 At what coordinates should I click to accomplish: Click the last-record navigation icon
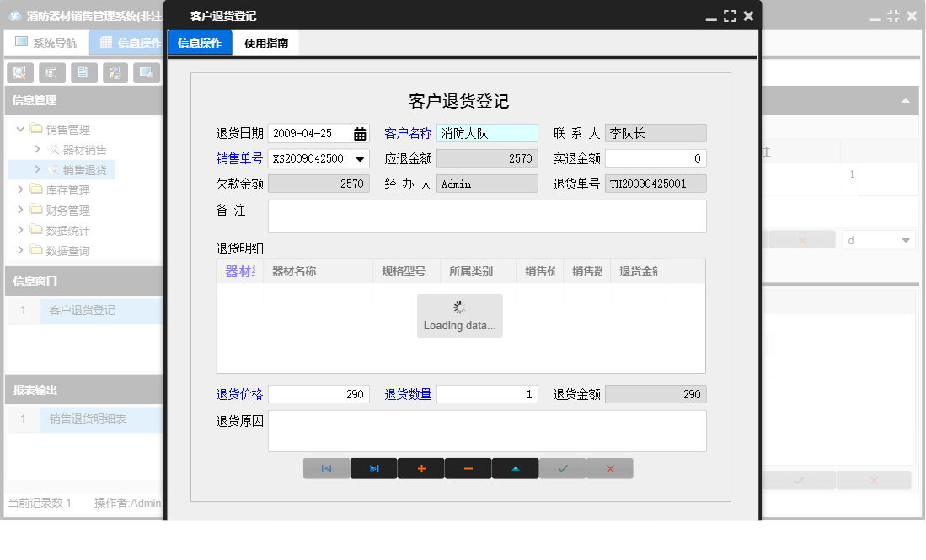(x=373, y=468)
